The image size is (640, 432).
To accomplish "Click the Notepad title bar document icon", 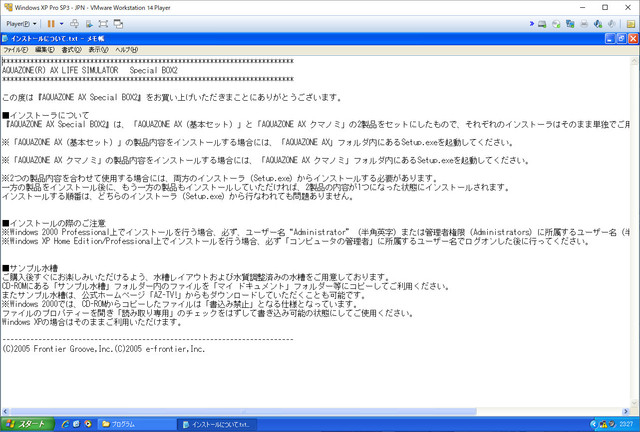I will (x=5, y=39).
